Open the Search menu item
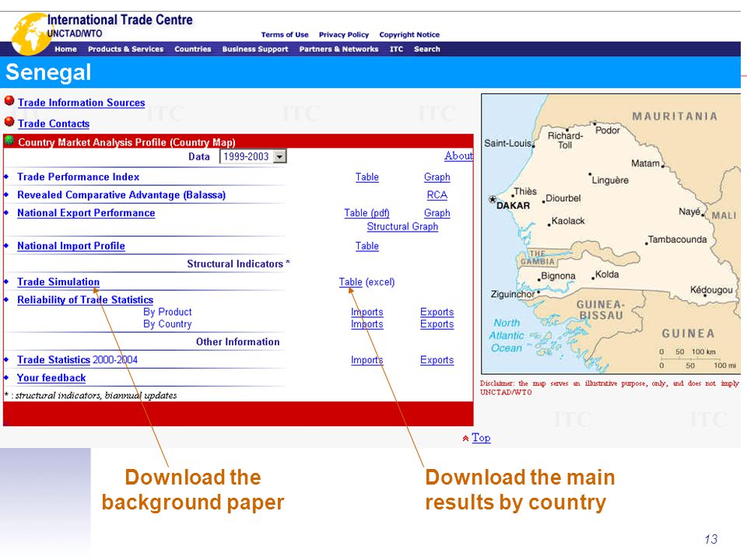The width and height of the screenshot is (747, 560). (427, 49)
